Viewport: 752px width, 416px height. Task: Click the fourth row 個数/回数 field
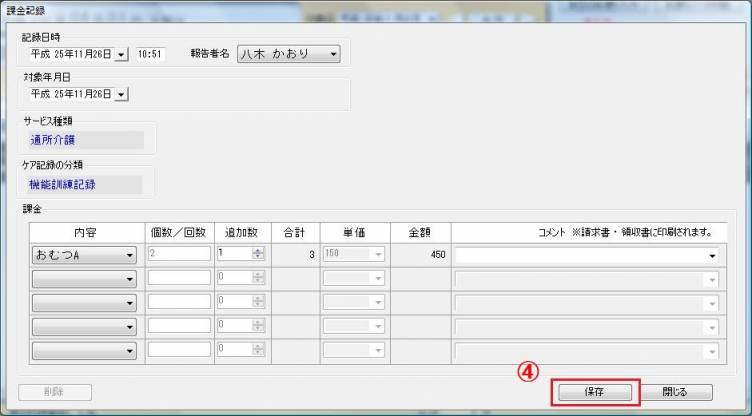pyautogui.click(x=179, y=326)
